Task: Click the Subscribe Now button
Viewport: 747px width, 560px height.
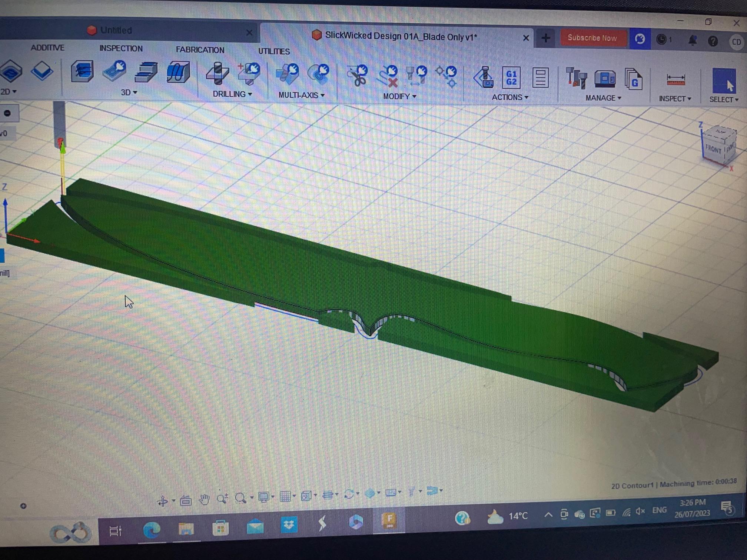Action: (592, 38)
